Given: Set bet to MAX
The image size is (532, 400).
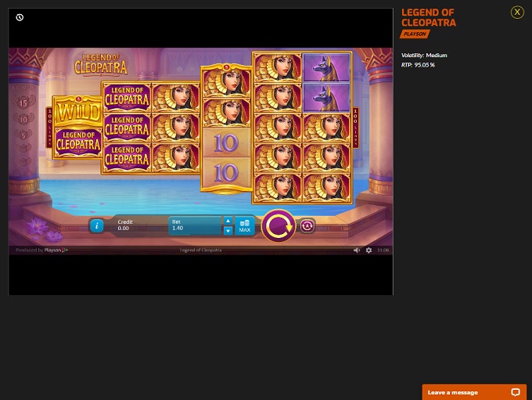Looking at the screenshot, I should point(245,225).
